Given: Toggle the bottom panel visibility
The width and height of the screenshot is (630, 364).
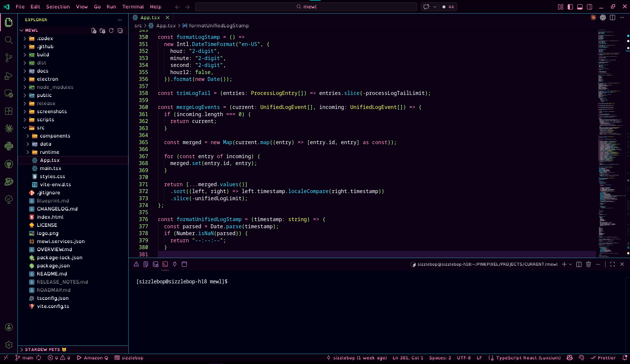Looking at the screenshot, I should [580, 7].
